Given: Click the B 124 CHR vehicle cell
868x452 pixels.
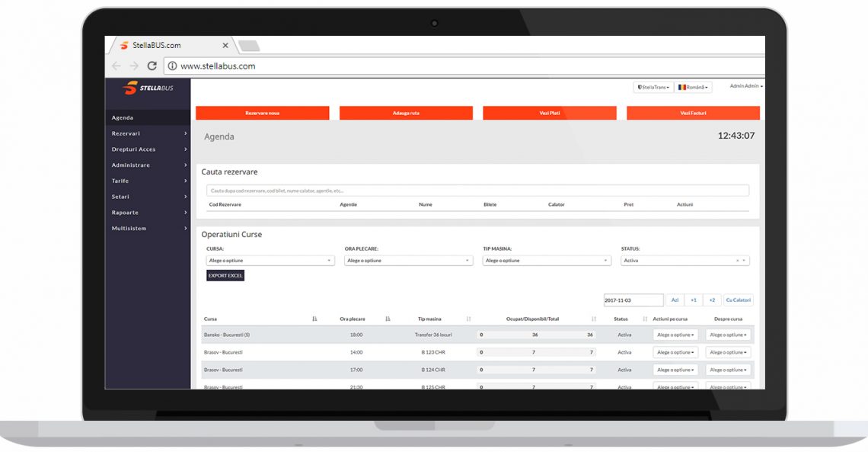Looking at the screenshot, I should pyautogui.click(x=433, y=370).
